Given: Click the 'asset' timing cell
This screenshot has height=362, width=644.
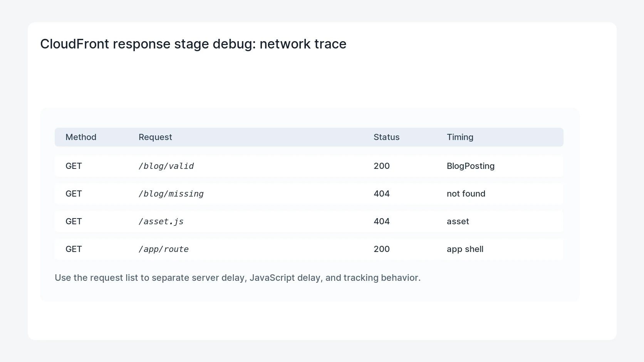Looking at the screenshot, I should pos(458,221).
